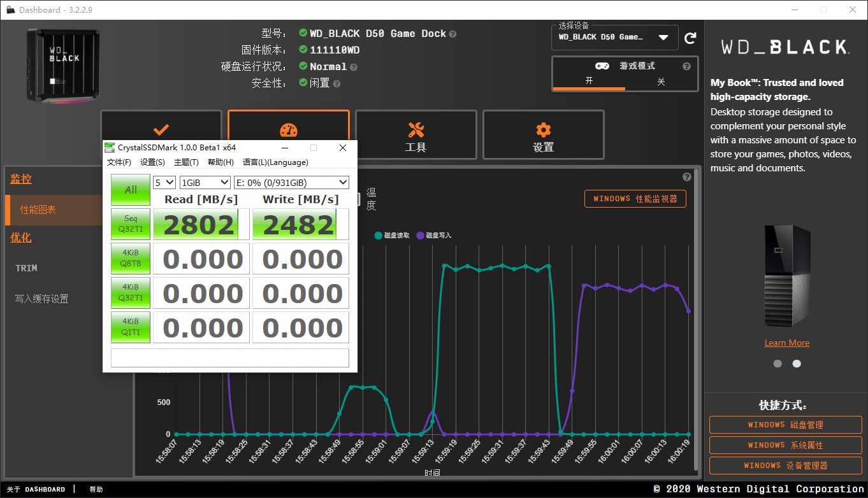
Task: Select TRIM in sidebar
Action: tap(26, 268)
